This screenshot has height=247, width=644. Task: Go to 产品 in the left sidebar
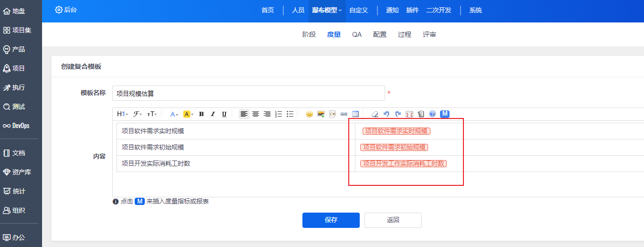(14, 49)
